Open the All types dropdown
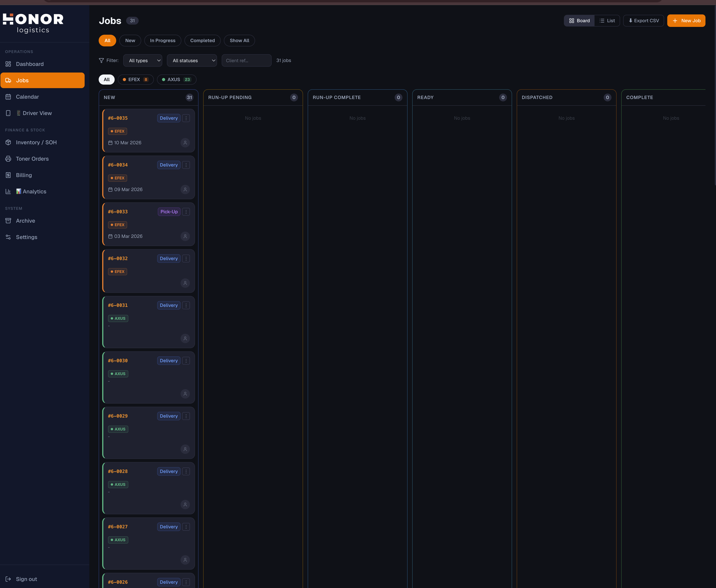Viewport: 716px width, 588px height. pyautogui.click(x=142, y=60)
